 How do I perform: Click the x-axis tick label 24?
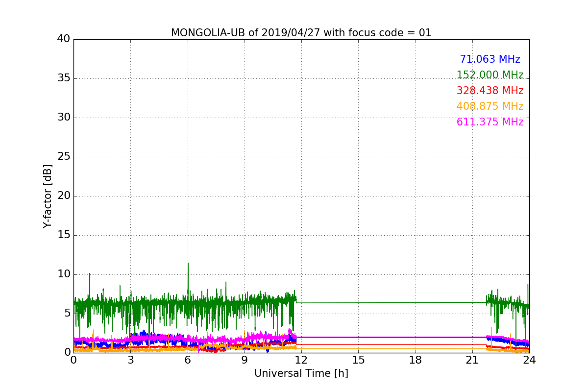(x=529, y=360)
